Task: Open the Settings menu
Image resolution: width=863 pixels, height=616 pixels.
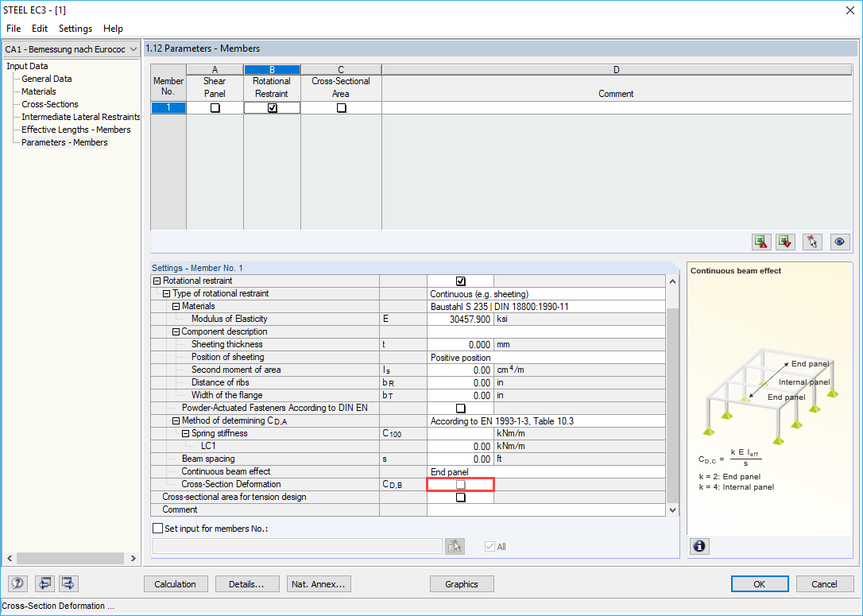Action: pyautogui.click(x=75, y=28)
